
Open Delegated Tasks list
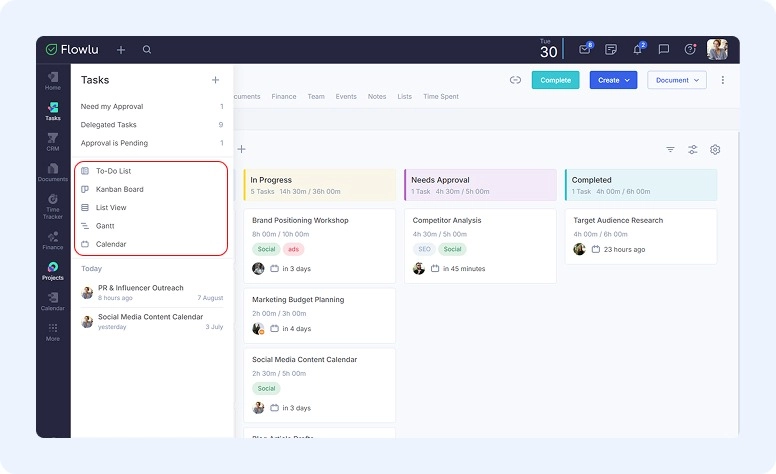(x=152, y=125)
